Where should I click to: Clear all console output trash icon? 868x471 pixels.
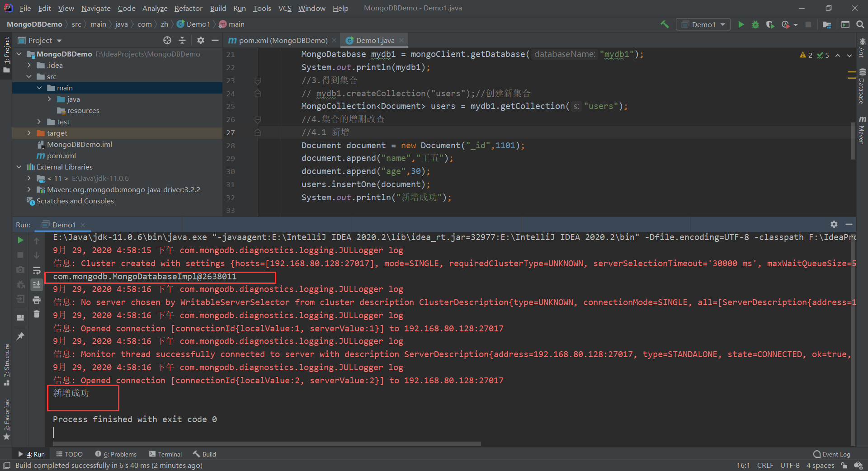37,314
